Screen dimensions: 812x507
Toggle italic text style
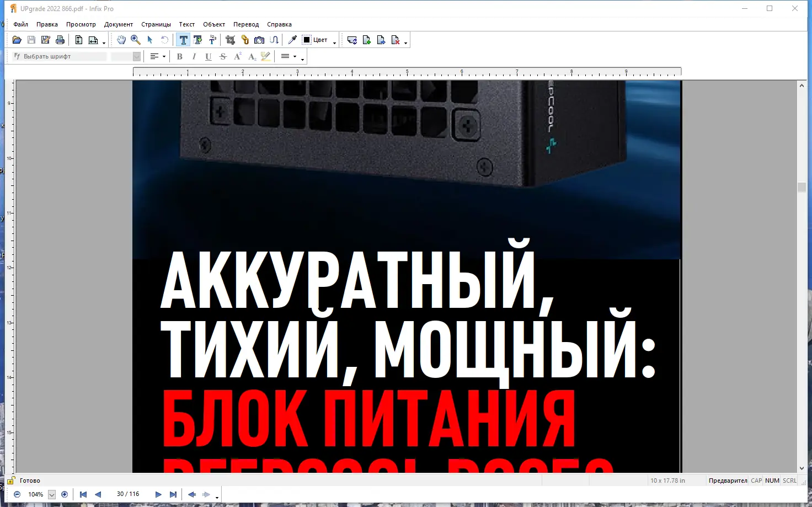point(194,56)
